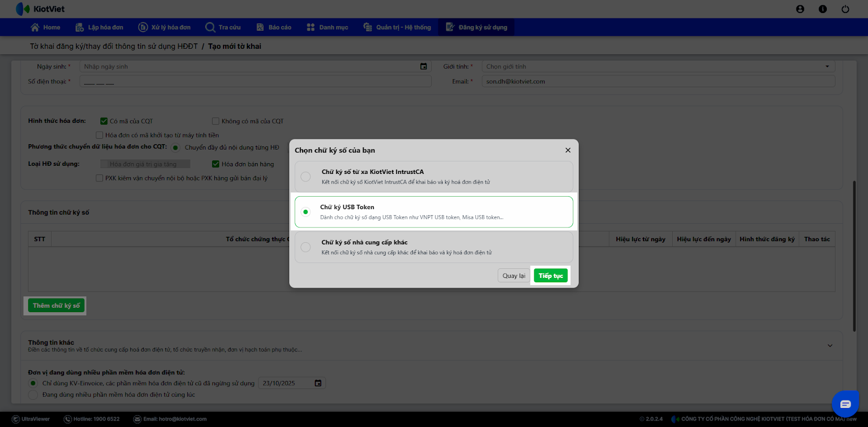
Task: Click the Thao tác column header
Action: 817,239
